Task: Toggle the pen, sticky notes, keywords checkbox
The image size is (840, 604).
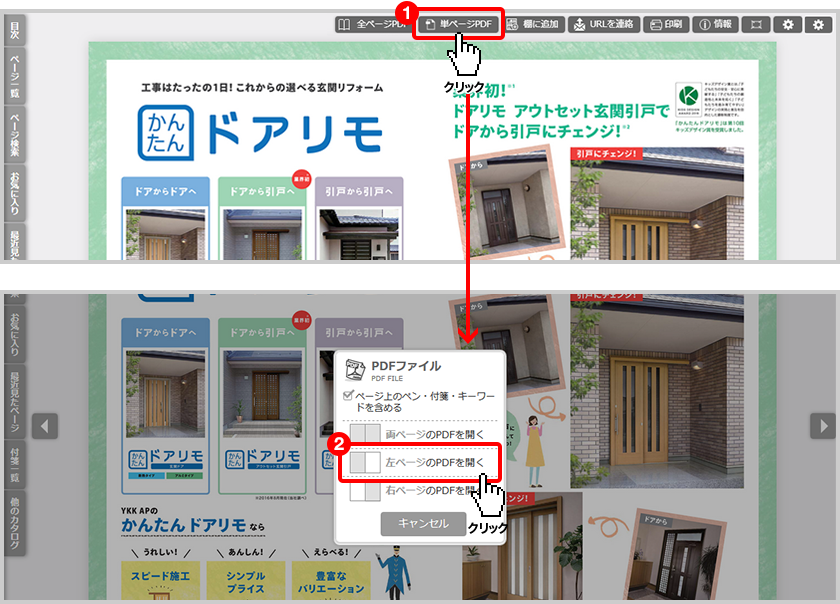Action: [347, 395]
